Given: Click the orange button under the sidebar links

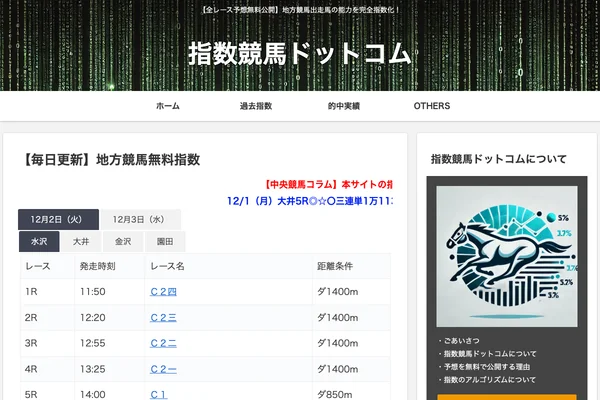Looking at the screenshot, I should coord(507,397).
